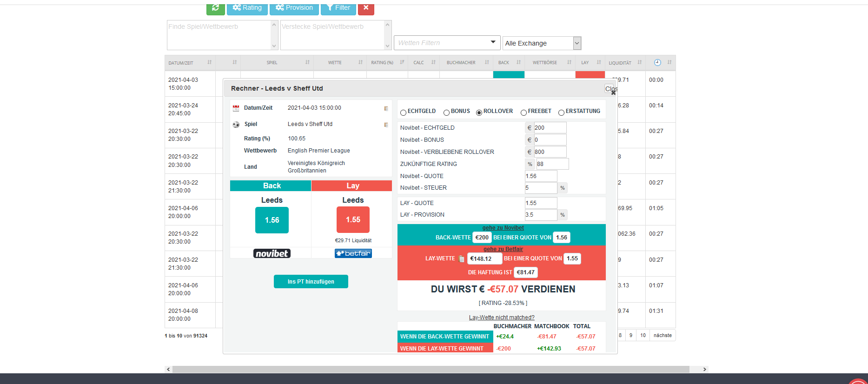Viewport: 868px width, 384px height.
Task: Sort by RATING (%) column header
Action: [x=387, y=63]
